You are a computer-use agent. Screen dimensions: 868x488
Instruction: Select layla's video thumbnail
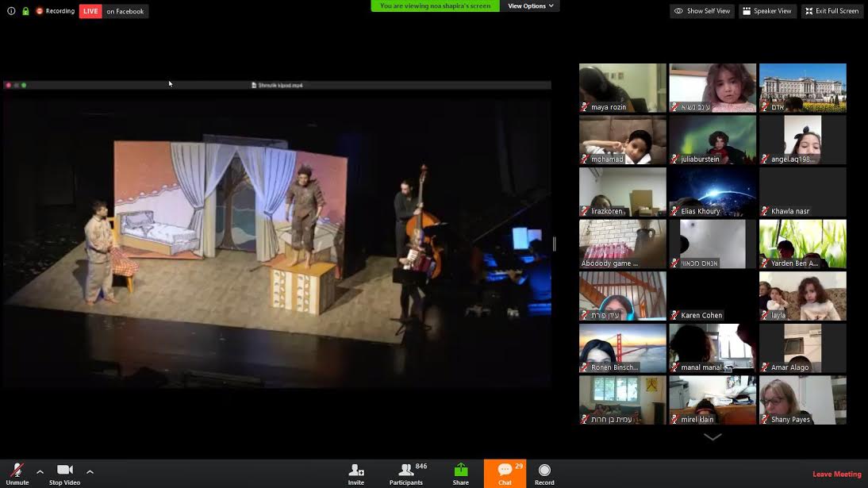(x=803, y=296)
